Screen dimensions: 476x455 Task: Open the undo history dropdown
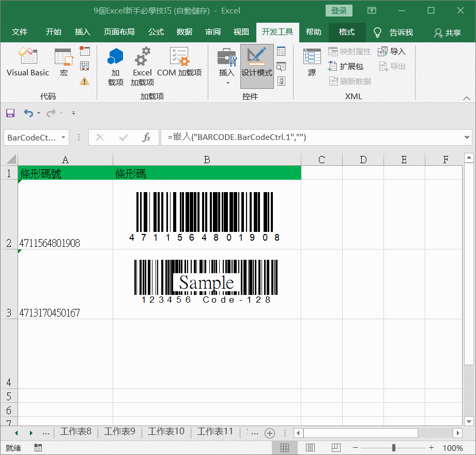click(39, 113)
